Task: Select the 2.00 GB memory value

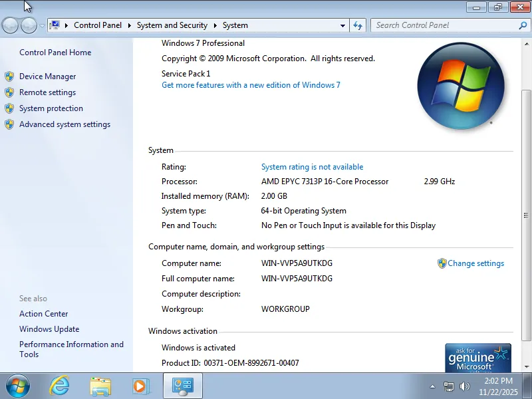Action: [274, 196]
